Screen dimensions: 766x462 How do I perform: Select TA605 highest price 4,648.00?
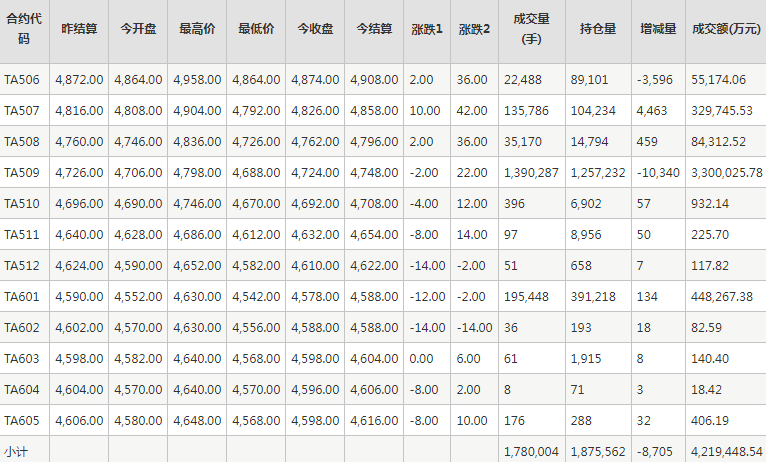(197, 421)
